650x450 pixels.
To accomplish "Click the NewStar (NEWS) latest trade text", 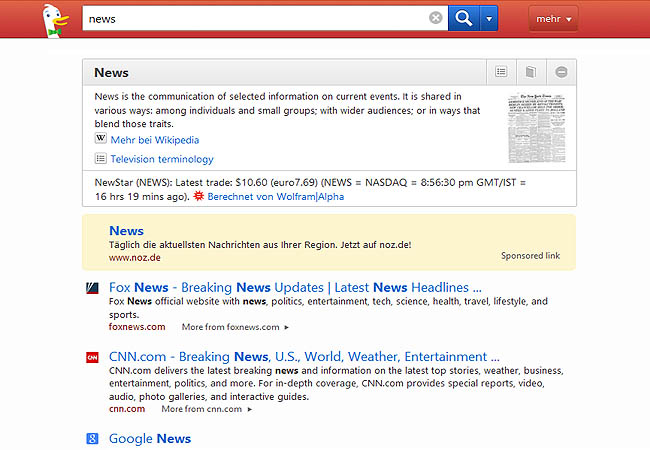I will pyautogui.click(x=310, y=189).
